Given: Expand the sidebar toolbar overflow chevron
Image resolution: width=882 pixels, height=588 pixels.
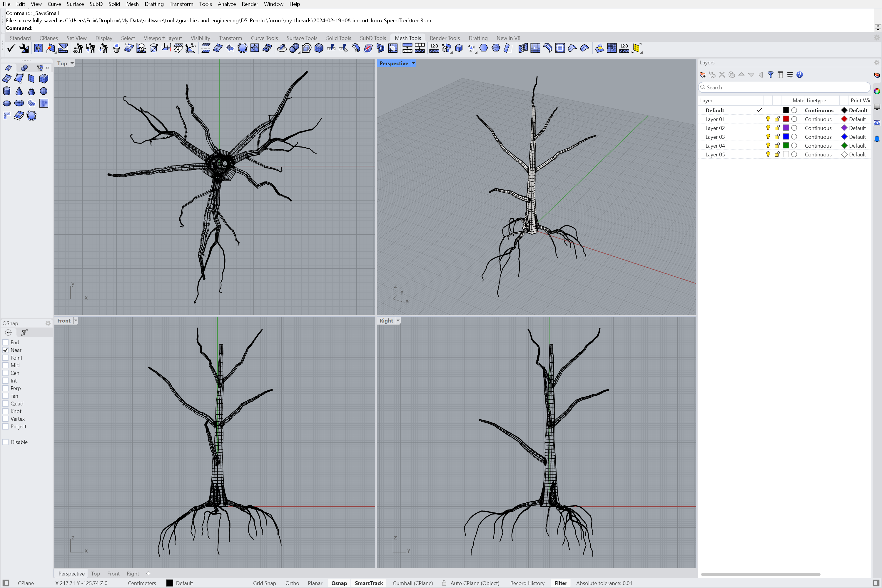Looking at the screenshot, I should click(47, 68).
